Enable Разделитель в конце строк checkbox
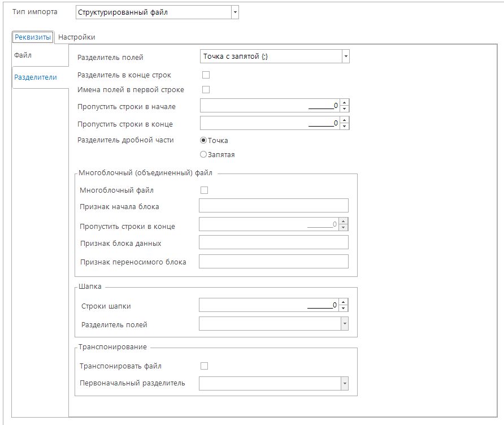This screenshot has width=504, height=425. [206, 75]
